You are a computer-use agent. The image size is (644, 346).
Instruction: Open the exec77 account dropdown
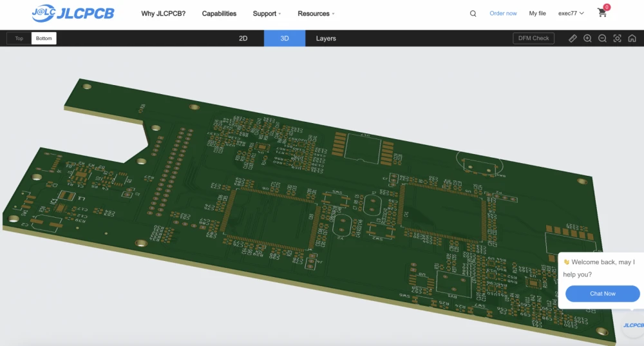point(571,14)
